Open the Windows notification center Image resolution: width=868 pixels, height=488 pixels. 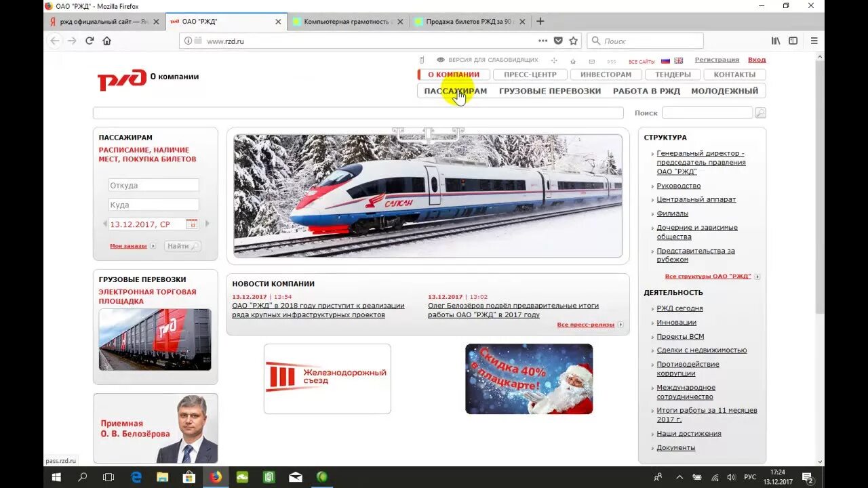click(x=808, y=477)
